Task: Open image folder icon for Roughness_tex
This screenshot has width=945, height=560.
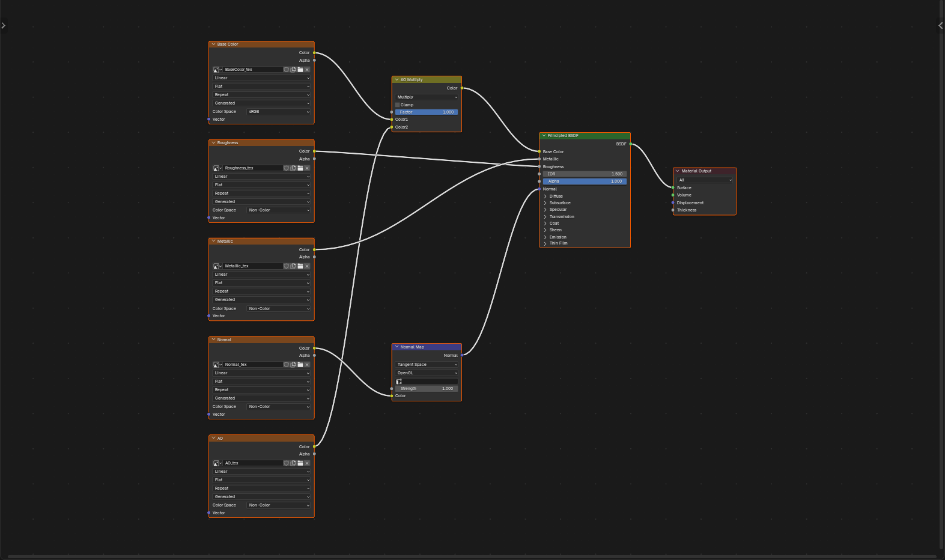Action: tap(300, 168)
